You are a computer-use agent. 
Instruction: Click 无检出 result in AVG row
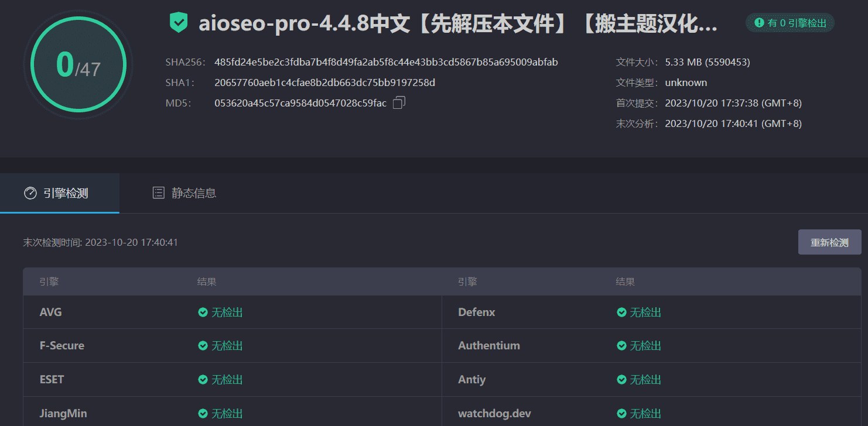coord(227,312)
